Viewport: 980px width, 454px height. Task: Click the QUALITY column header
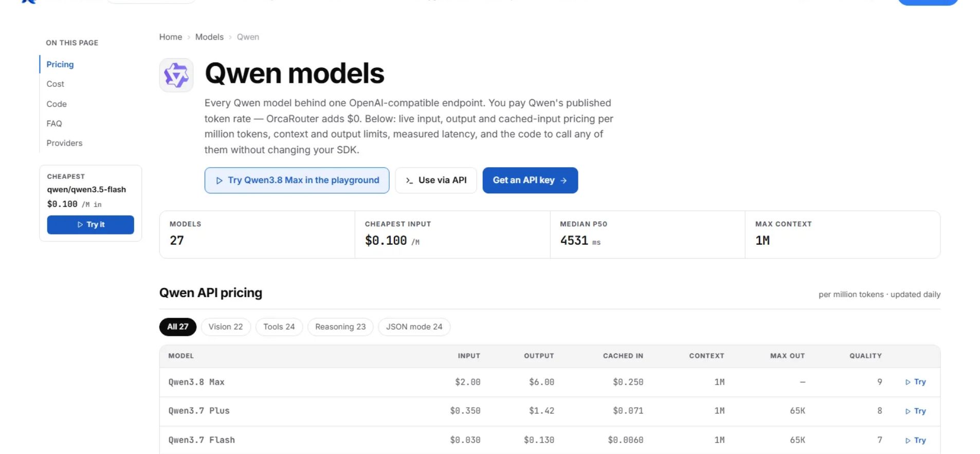pyautogui.click(x=865, y=356)
